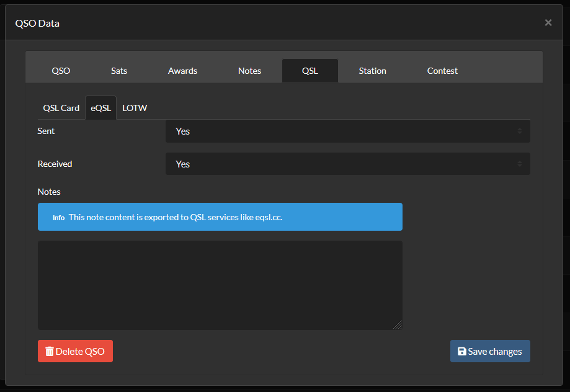Select the eQSL sub-tab
This screenshot has width=570, height=392.
coord(100,108)
